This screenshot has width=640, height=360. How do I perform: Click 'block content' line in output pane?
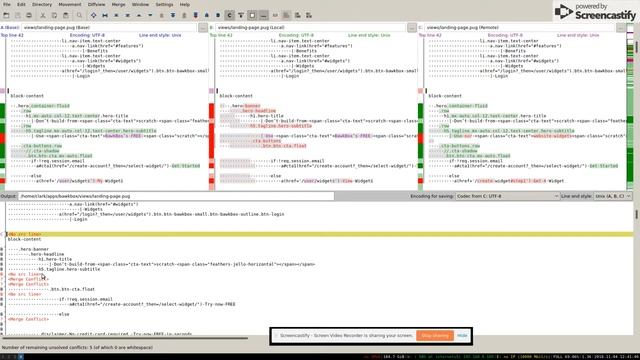pyautogui.click(x=24, y=239)
